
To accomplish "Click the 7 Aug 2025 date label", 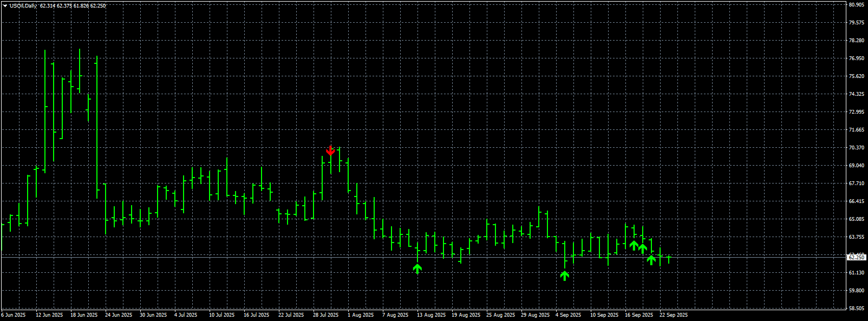I will click(x=395, y=315).
